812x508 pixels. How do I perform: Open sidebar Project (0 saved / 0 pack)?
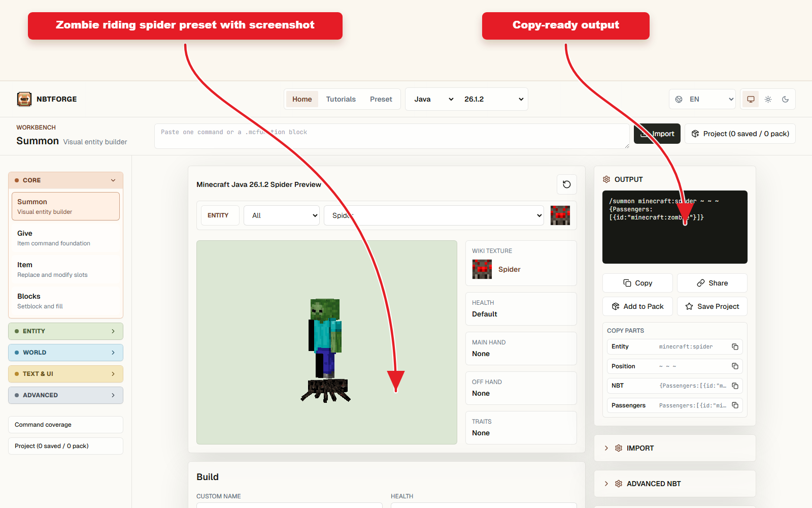[65, 446]
